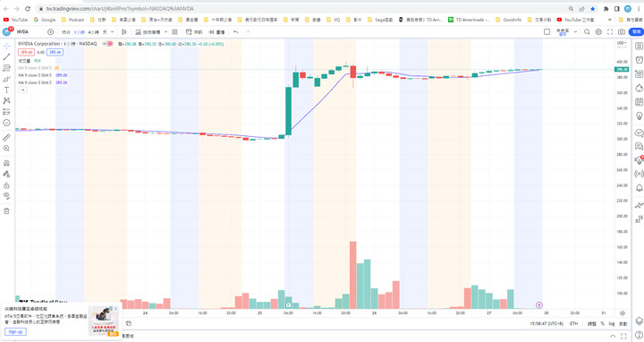Reload the browser page
Screen dimensions: 644x342
tap(28, 9)
